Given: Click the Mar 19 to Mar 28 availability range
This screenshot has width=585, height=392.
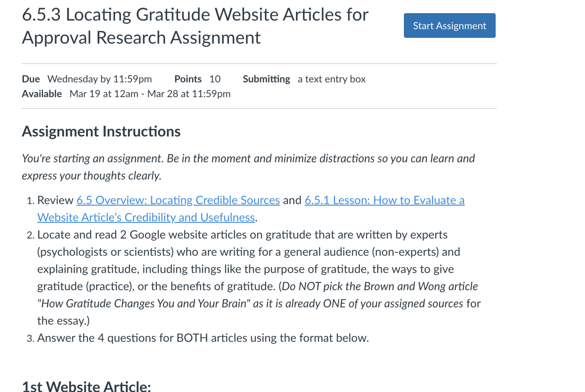Looking at the screenshot, I should coord(150,94).
